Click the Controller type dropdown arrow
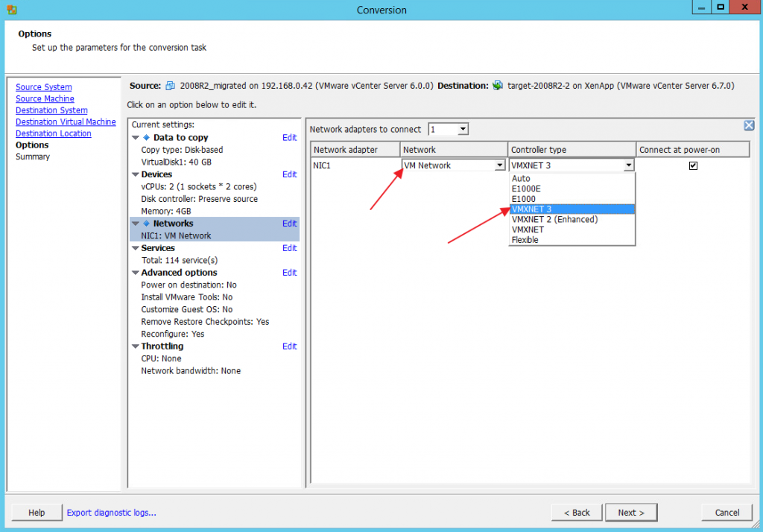Screen dimensions: 763x532 (x=628, y=165)
